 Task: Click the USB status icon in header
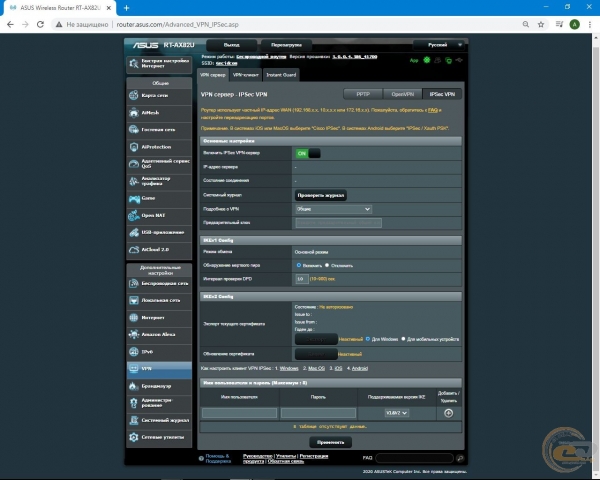pos(459,60)
